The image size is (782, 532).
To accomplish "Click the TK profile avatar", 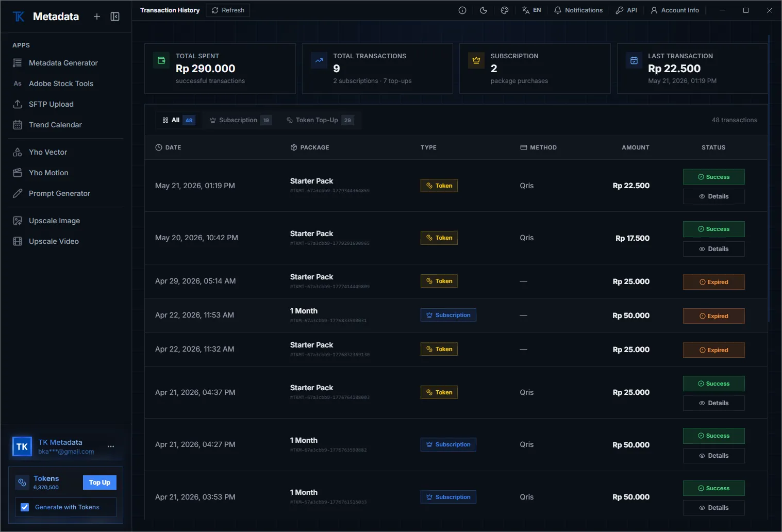I will pyautogui.click(x=22, y=447).
